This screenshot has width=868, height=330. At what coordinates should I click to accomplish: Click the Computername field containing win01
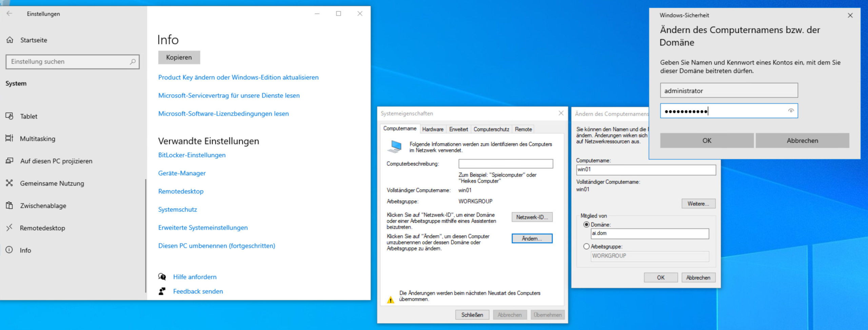coord(646,170)
